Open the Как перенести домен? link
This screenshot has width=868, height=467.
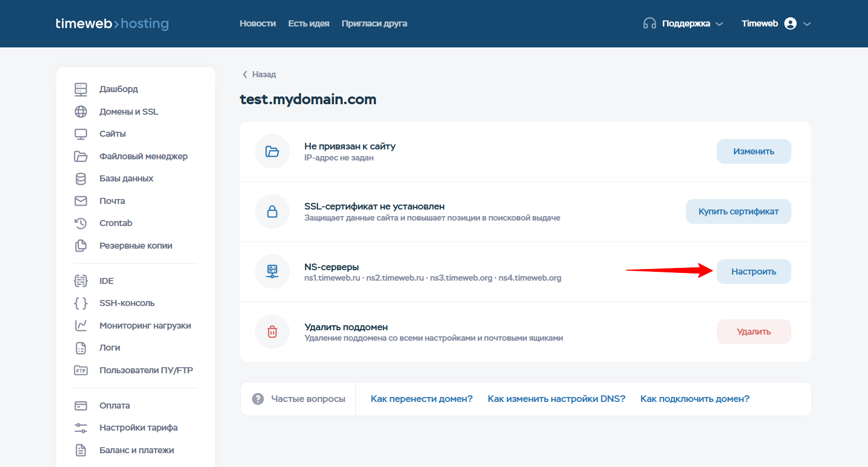[x=422, y=399]
